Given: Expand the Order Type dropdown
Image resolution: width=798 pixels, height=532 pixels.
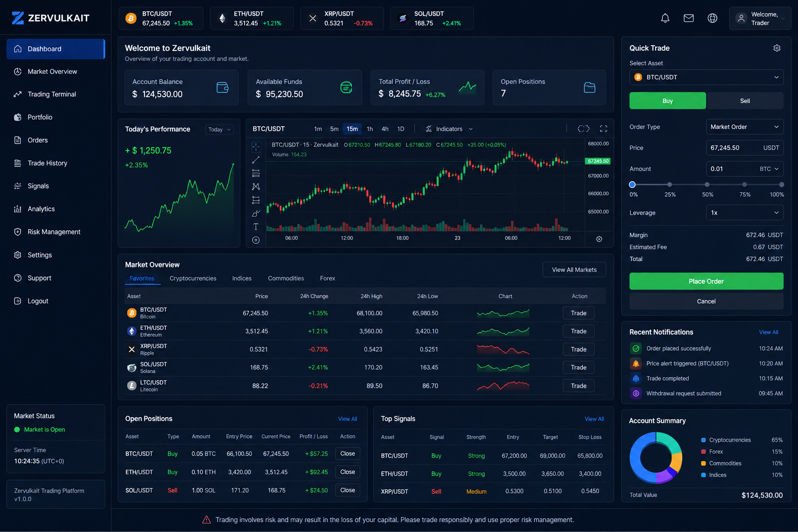Looking at the screenshot, I should (x=744, y=127).
